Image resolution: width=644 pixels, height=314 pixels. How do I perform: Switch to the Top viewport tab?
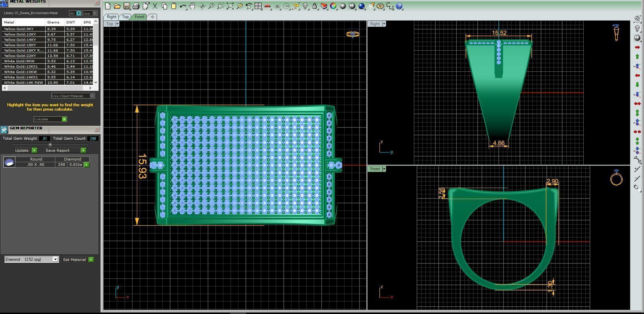tap(125, 17)
